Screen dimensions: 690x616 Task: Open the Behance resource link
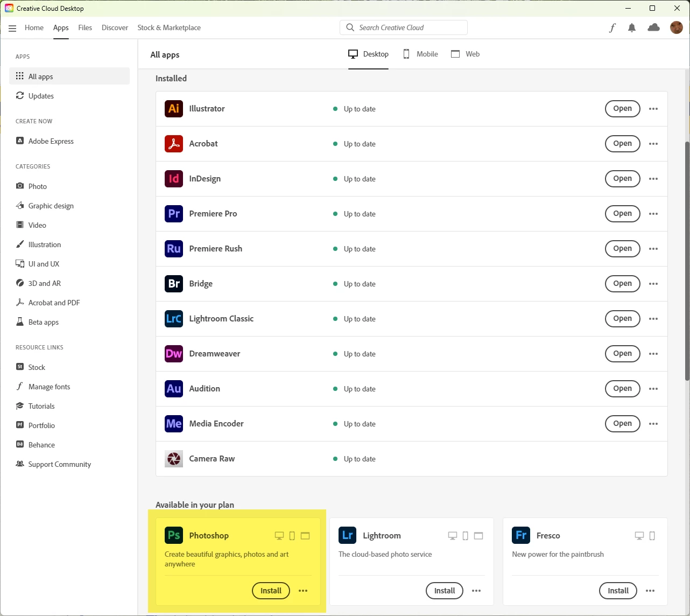tap(69, 445)
